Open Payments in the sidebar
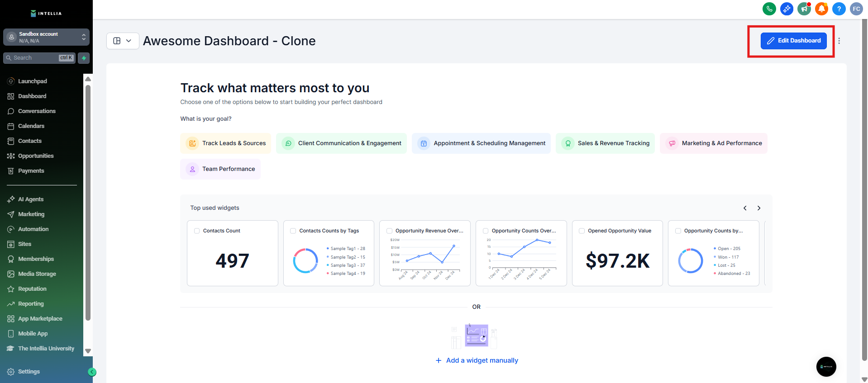The height and width of the screenshot is (383, 868). coord(31,171)
